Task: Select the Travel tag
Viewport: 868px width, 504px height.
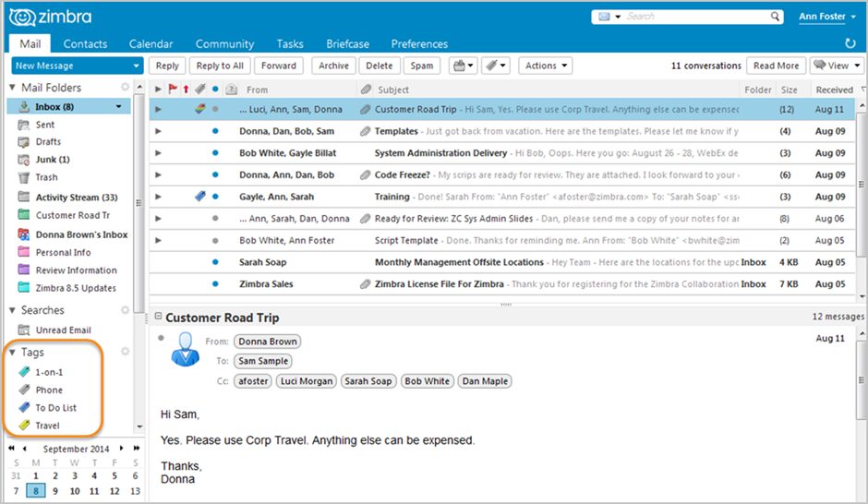Action: click(47, 426)
